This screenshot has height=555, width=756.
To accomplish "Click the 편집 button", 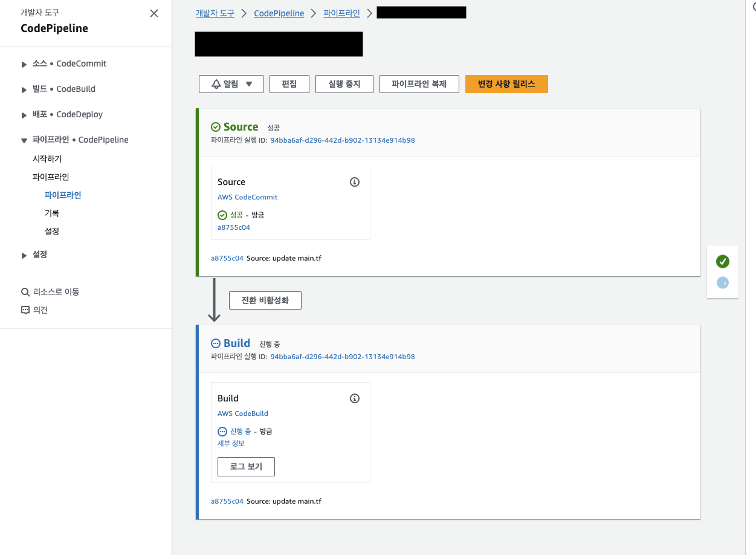I will click(x=289, y=84).
